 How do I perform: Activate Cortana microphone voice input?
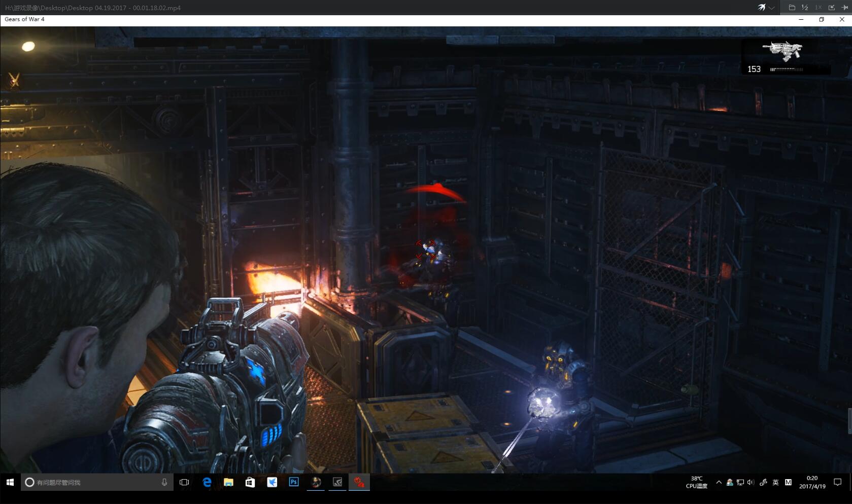pos(164,482)
